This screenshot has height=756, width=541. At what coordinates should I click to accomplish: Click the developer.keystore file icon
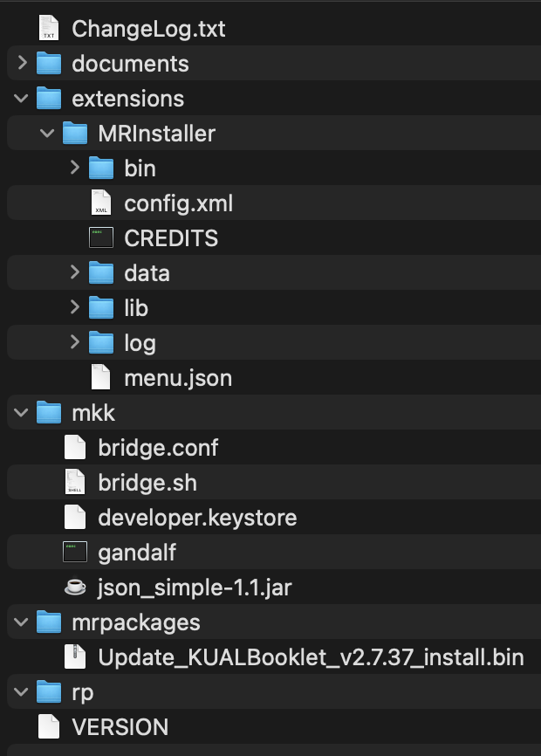(x=75, y=518)
